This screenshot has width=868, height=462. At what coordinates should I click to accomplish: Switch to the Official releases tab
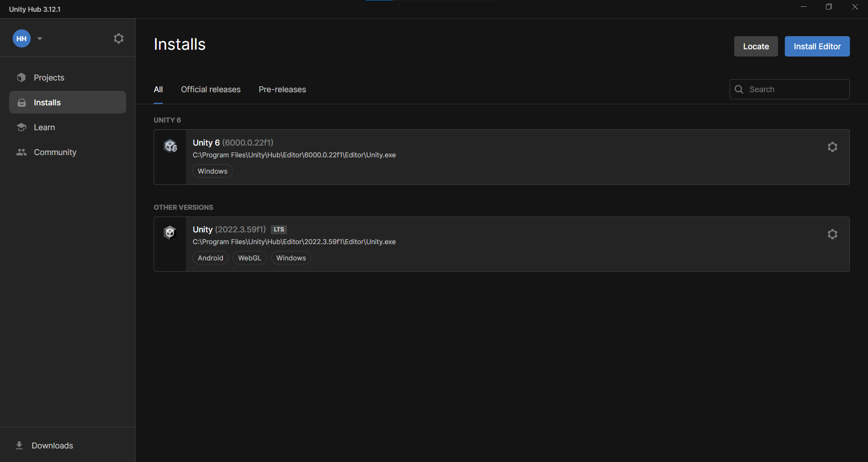point(211,90)
